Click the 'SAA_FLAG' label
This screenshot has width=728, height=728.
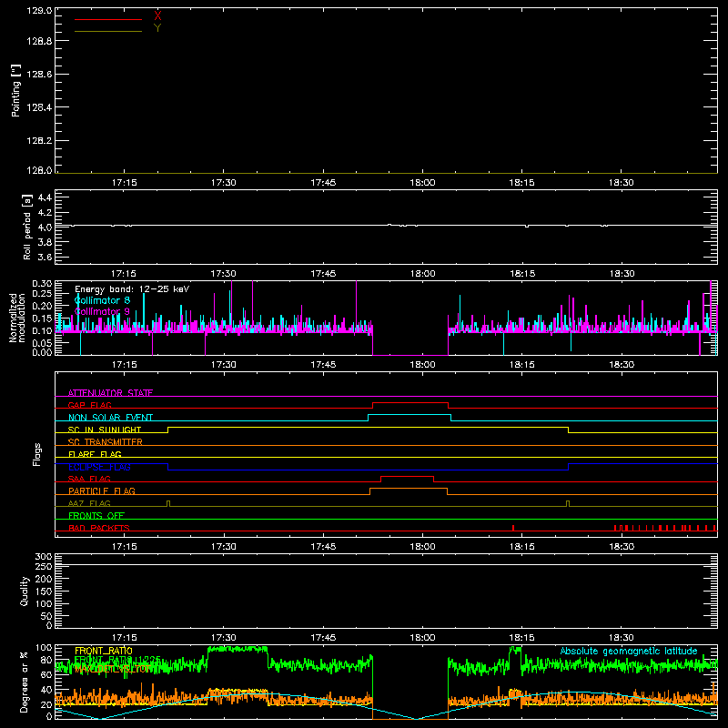(x=89, y=479)
